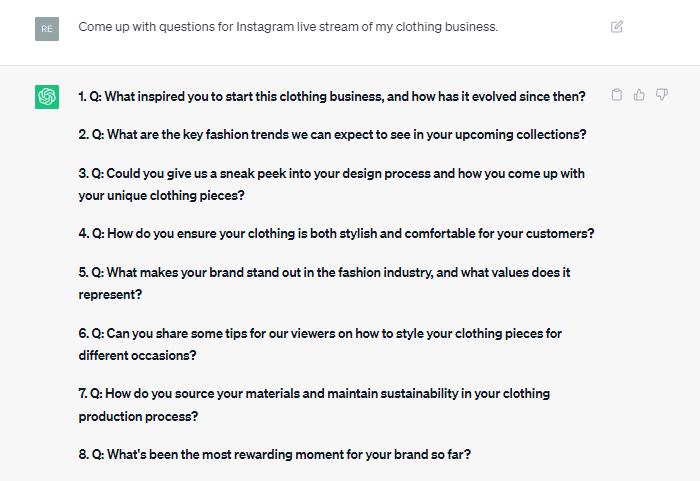Copy the response with clipboard icon

point(617,95)
